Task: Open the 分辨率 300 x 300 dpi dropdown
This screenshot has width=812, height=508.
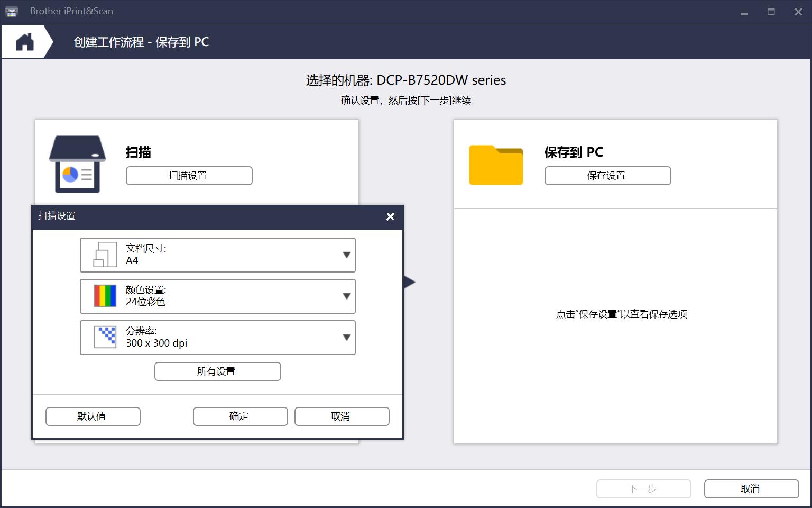Action: pyautogui.click(x=346, y=337)
